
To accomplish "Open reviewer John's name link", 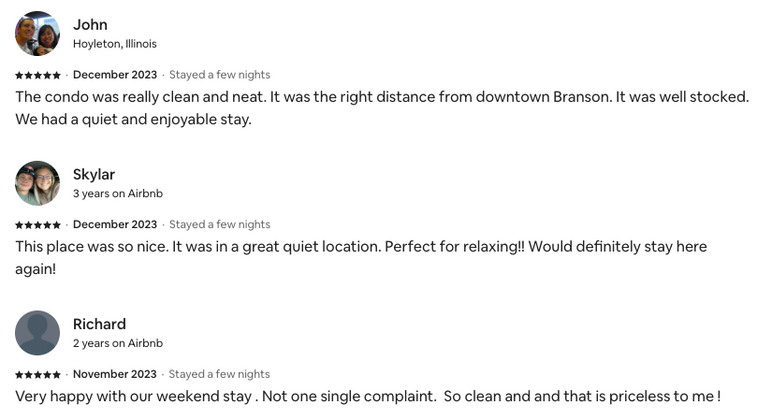I will [90, 24].
